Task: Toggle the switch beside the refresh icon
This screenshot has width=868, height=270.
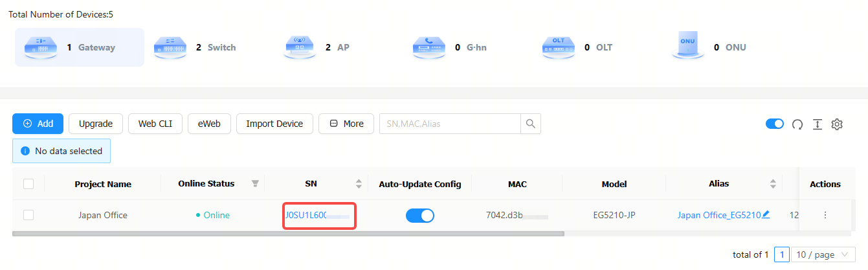Action: 774,124
